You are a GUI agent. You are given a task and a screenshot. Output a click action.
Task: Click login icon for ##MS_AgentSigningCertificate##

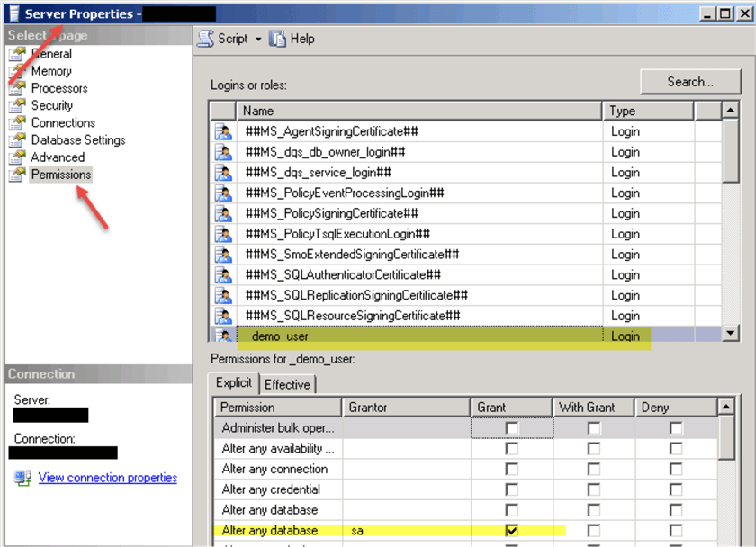pyautogui.click(x=223, y=131)
